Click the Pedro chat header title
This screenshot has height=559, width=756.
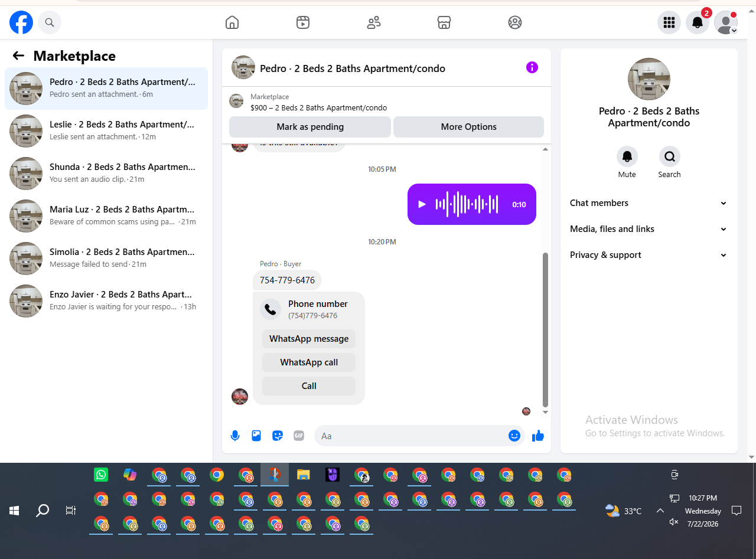[x=353, y=68]
